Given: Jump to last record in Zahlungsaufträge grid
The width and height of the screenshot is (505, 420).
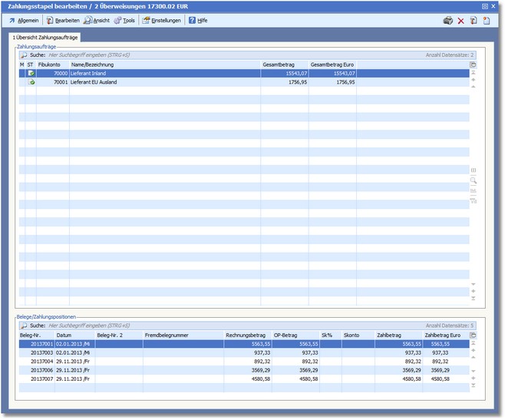Looking at the screenshot, I should 474,299.
